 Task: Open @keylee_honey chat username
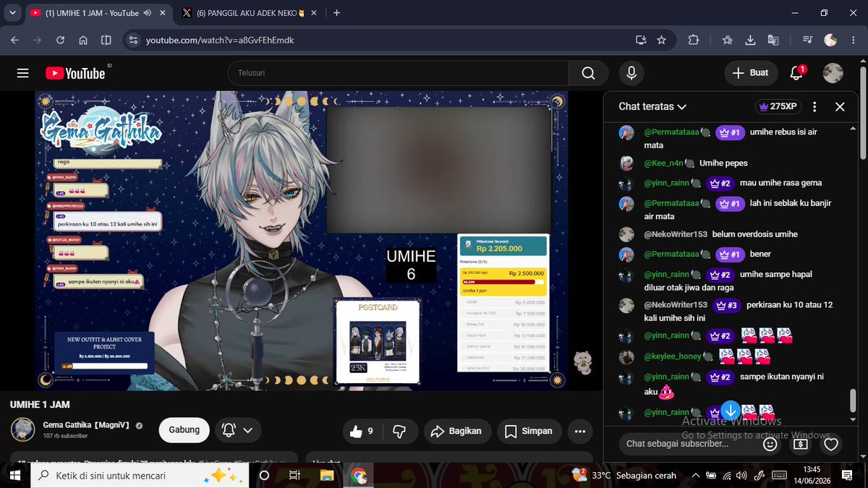[673, 356]
